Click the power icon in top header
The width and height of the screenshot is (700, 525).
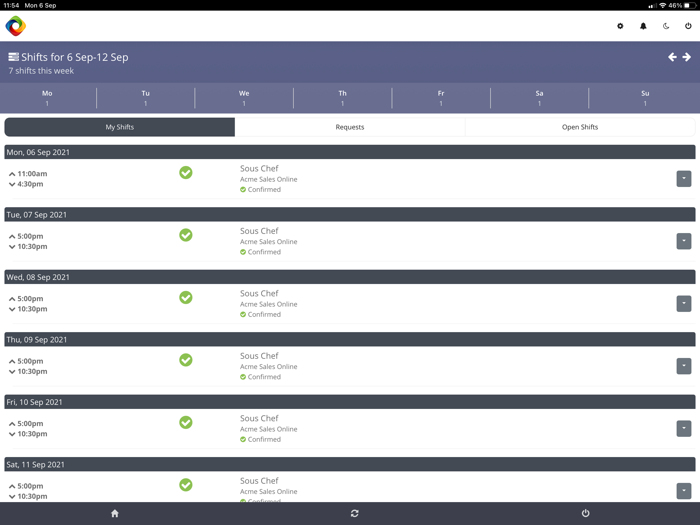688,26
